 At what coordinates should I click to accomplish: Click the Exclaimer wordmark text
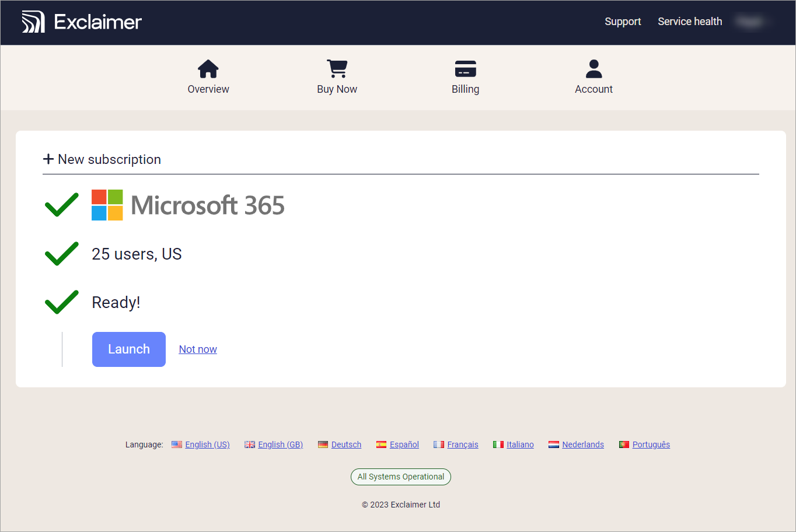[98, 22]
